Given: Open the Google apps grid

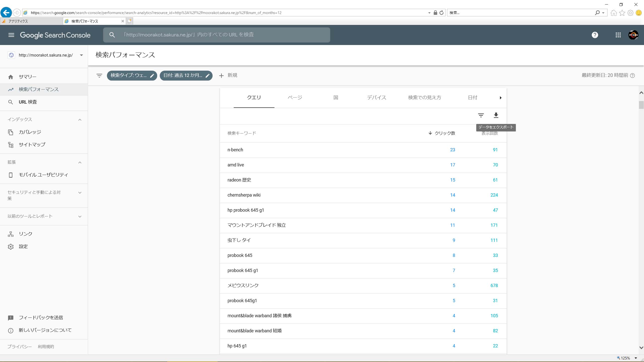Looking at the screenshot, I should pos(618,35).
